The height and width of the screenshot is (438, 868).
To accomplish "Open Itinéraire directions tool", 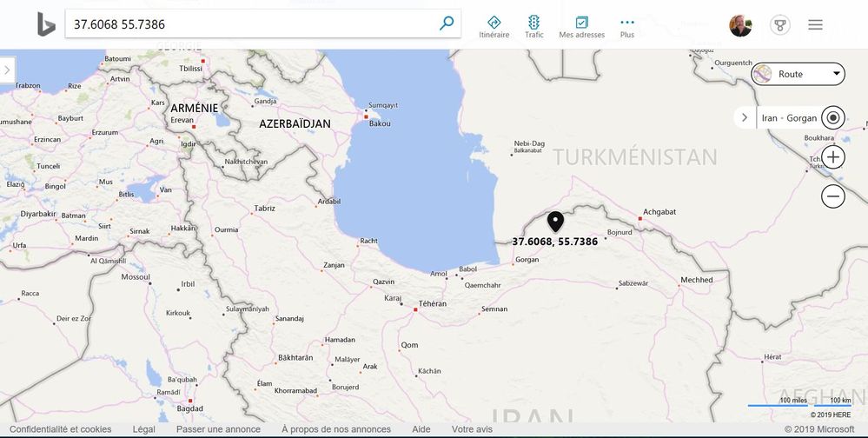I will tap(494, 27).
